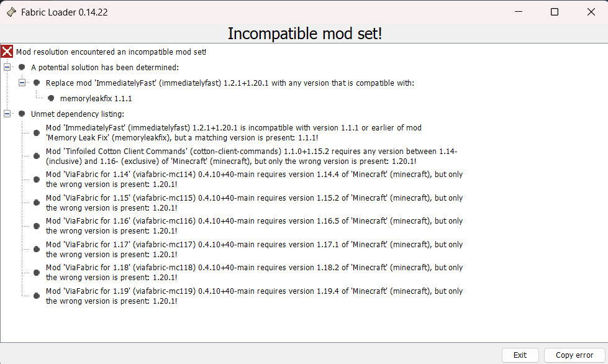Click the node icon beside the ViaFabric for 1.19 entry

pyautogui.click(x=35, y=295)
